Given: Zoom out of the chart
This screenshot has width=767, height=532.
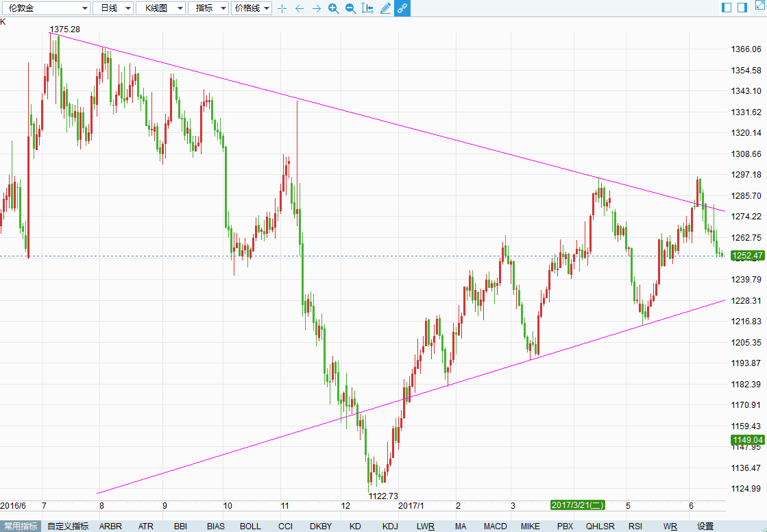Looking at the screenshot, I should [350, 8].
